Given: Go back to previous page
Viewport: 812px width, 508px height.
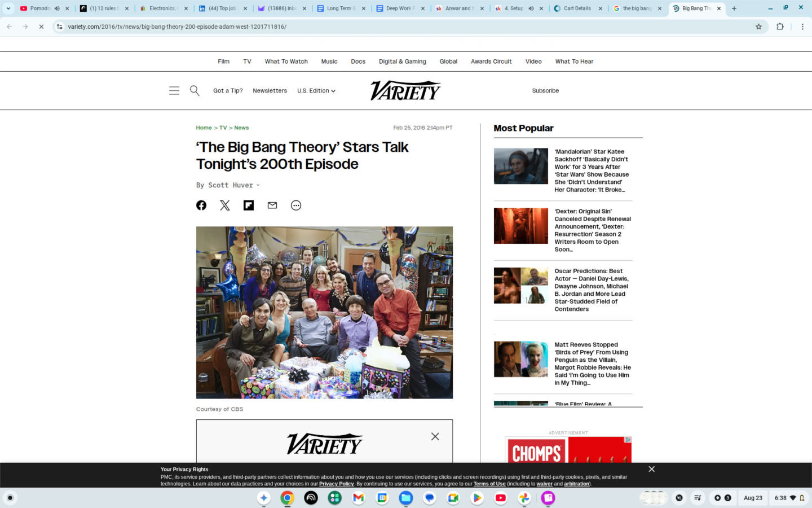Looking at the screenshot, I should 10,27.
